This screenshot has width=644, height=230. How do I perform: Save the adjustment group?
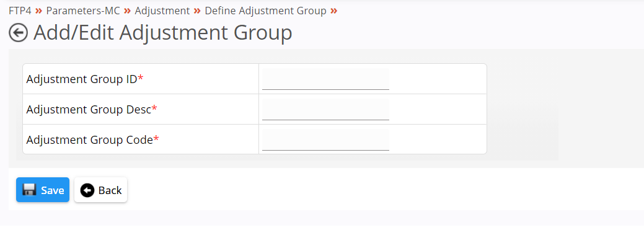tap(43, 190)
